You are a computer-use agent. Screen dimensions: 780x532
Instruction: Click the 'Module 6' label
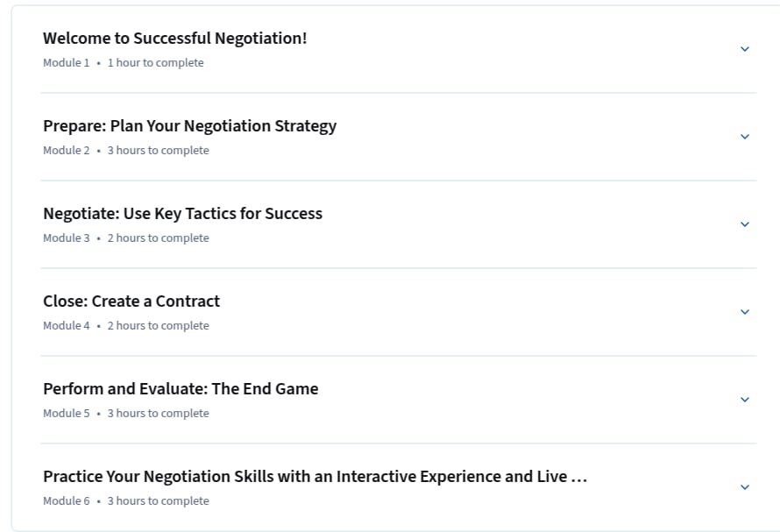(x=66, y=500)
